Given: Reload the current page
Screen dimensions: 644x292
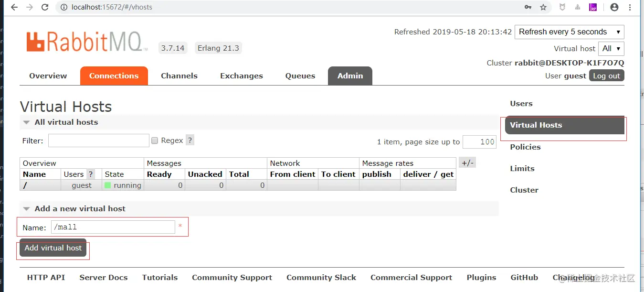Looking at the screenshot, I should pos(45,7).
